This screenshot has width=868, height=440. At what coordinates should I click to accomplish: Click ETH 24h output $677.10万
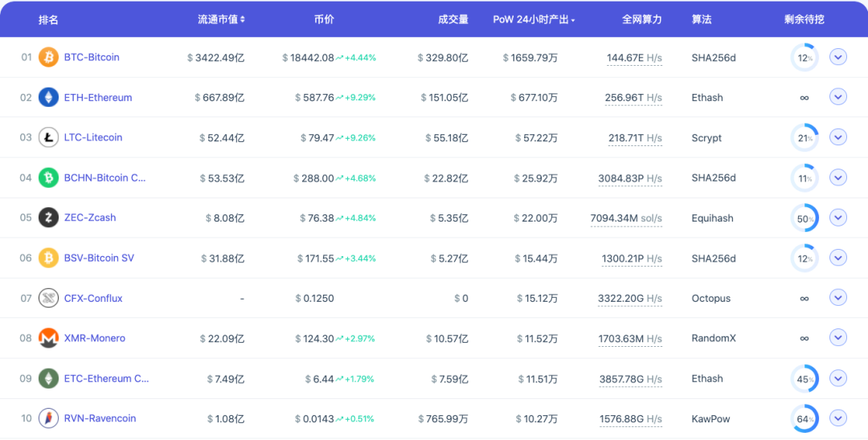point(534,98)
